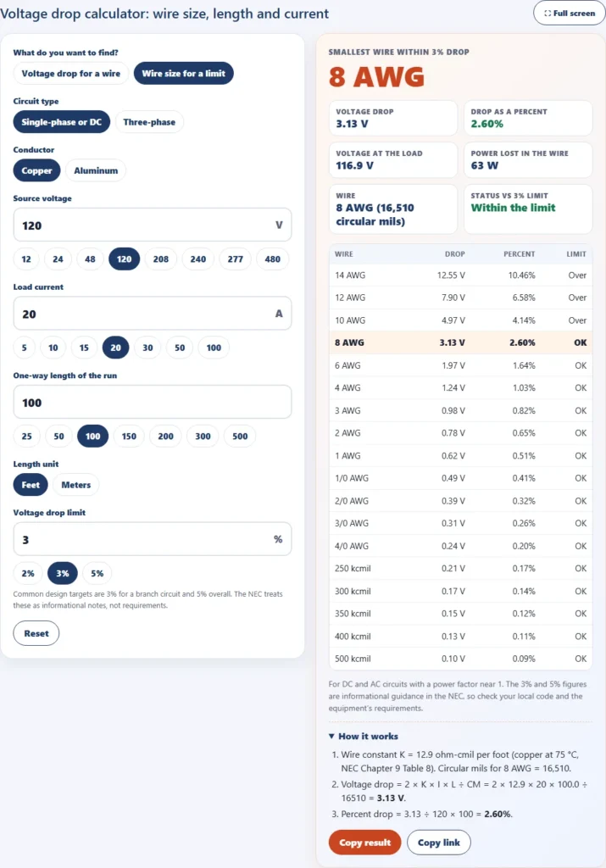Choose the 5 amp current preset
Image resolution: width=606 pixels, height=868 pixels.
tap(24, 347)
